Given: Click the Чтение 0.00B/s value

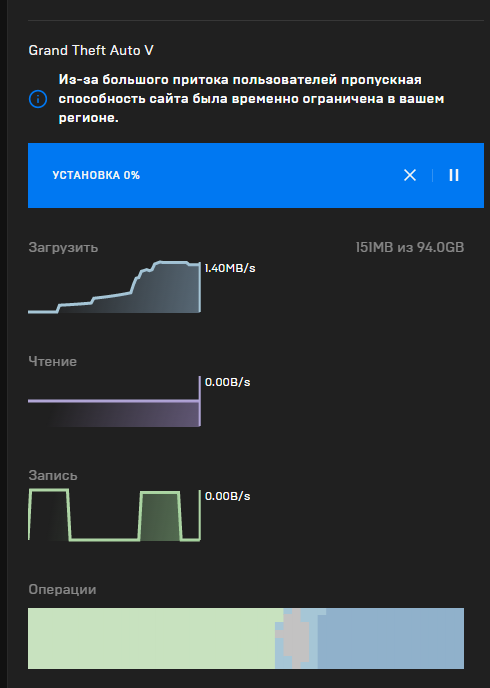Looking at the screenshot, I should (227, 382).
